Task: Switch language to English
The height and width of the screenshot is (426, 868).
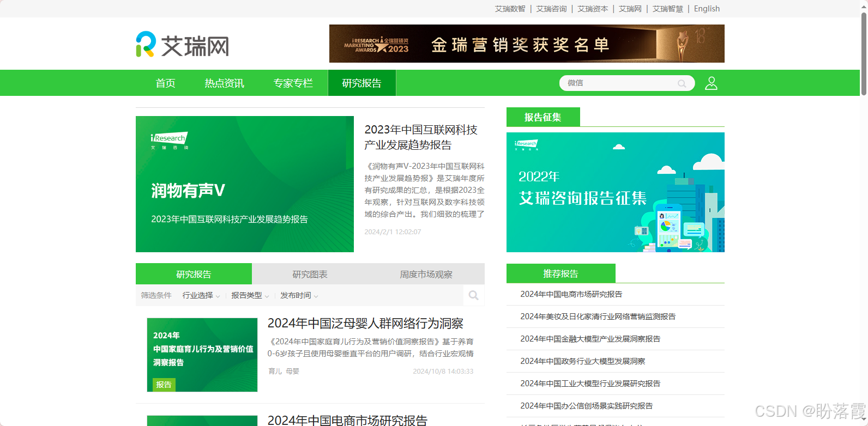Action: pos(707,9)
